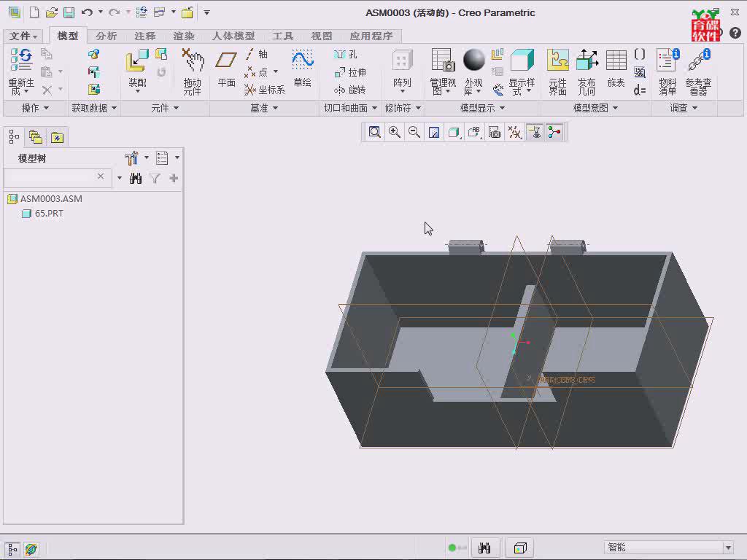This screenshot has width=747, height=560.
Task: Click the Repaint icon in graphics toolbar
Action: 434,132
